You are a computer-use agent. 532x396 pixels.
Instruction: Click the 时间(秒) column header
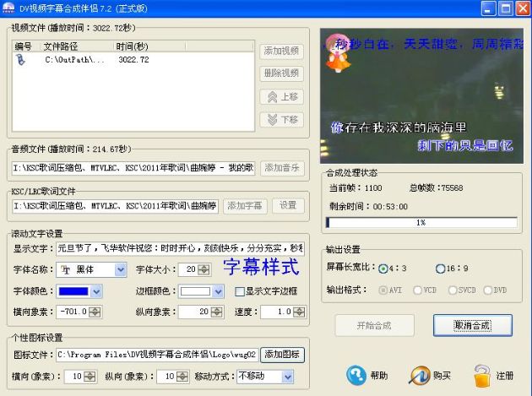132,46
